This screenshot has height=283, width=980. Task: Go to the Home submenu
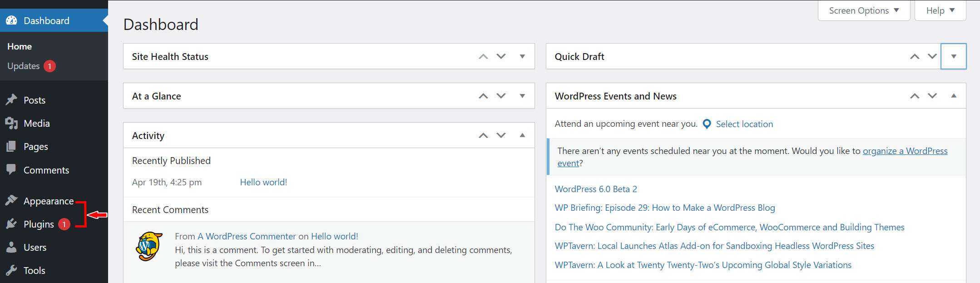(20, 46)
